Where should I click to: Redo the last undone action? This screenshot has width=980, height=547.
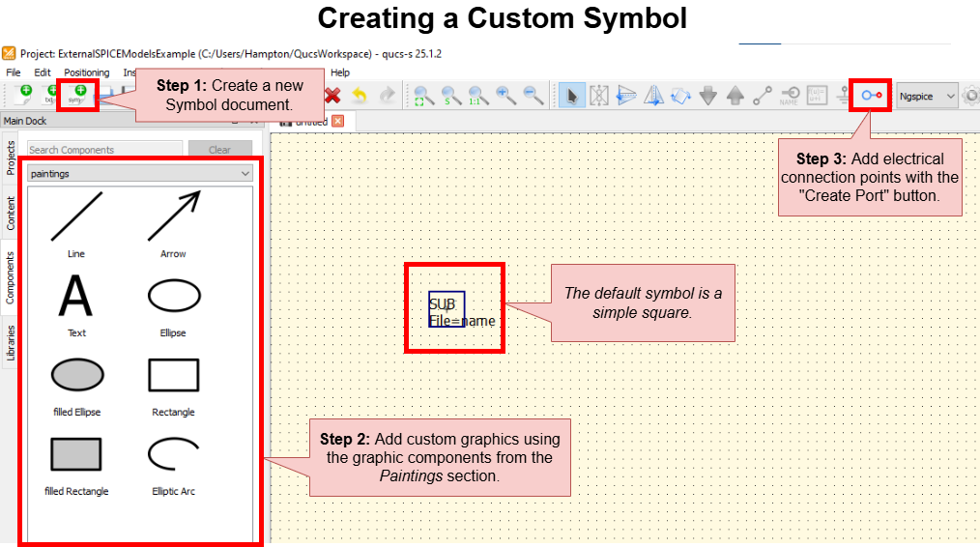[x=388, y=96]
